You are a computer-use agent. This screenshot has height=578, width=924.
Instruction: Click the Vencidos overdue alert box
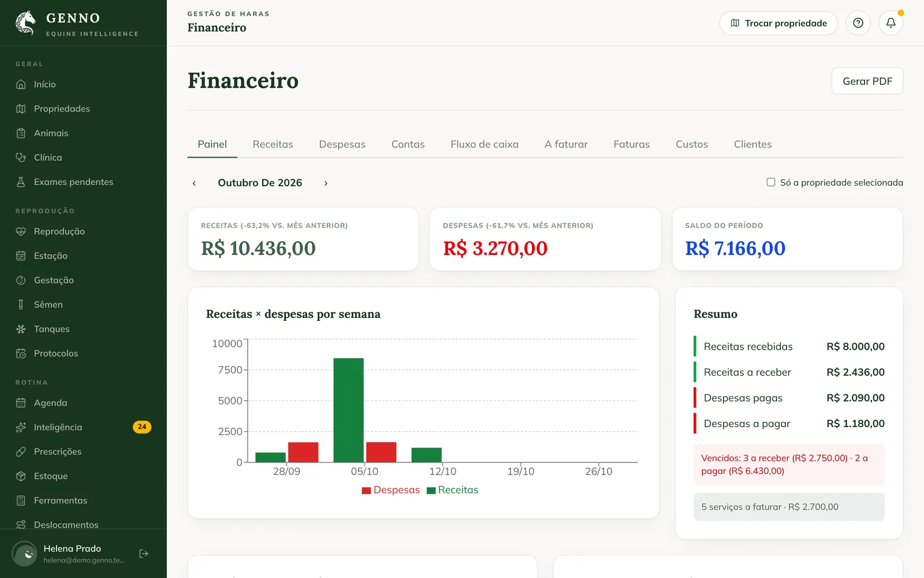pyautogui.click(x=789, y=464)
